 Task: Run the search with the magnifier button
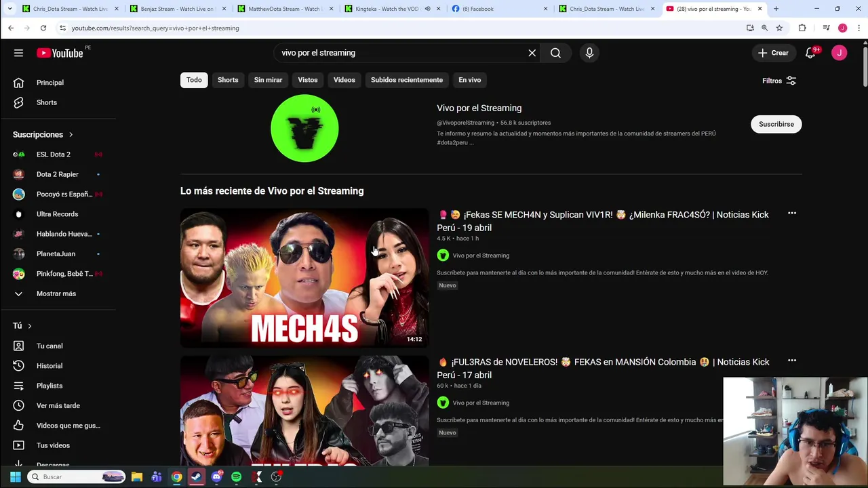click(x=555, y=53)
